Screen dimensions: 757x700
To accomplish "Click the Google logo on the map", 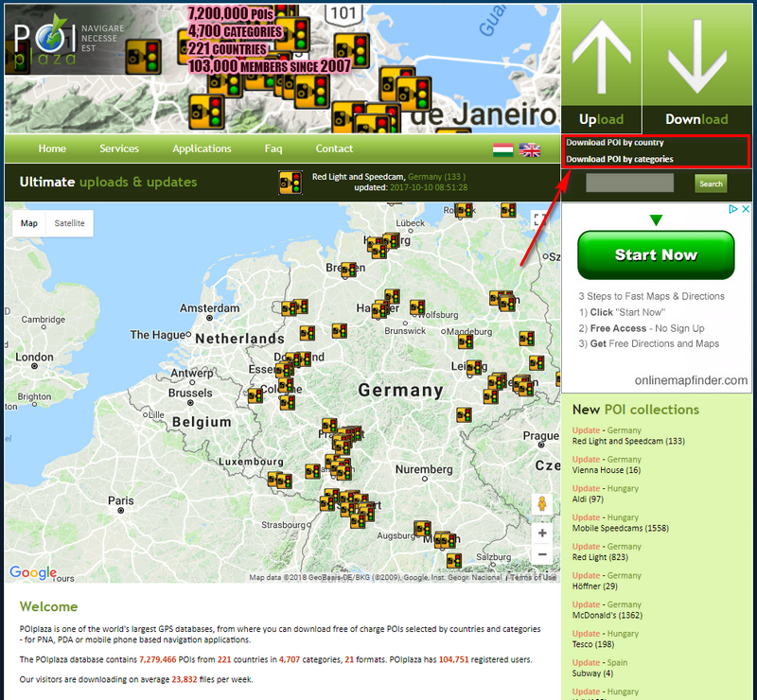I will [33, 572].
